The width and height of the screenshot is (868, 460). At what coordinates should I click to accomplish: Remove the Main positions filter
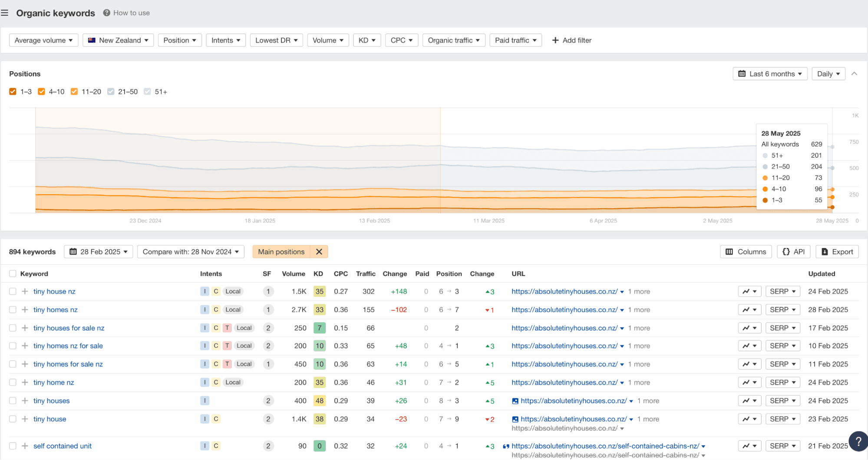[319, 252]
